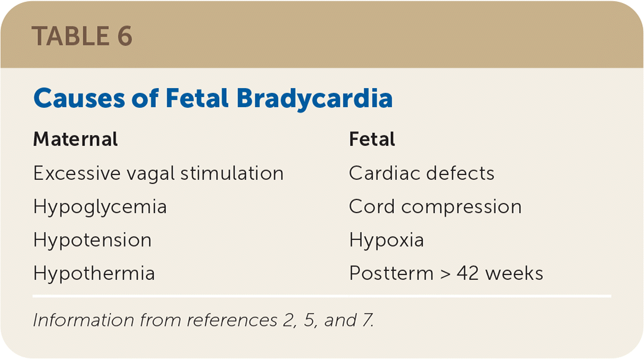Select the Excessive vagal stimulation entry
This screenshot has height=359, width=644.
(158, 173)
